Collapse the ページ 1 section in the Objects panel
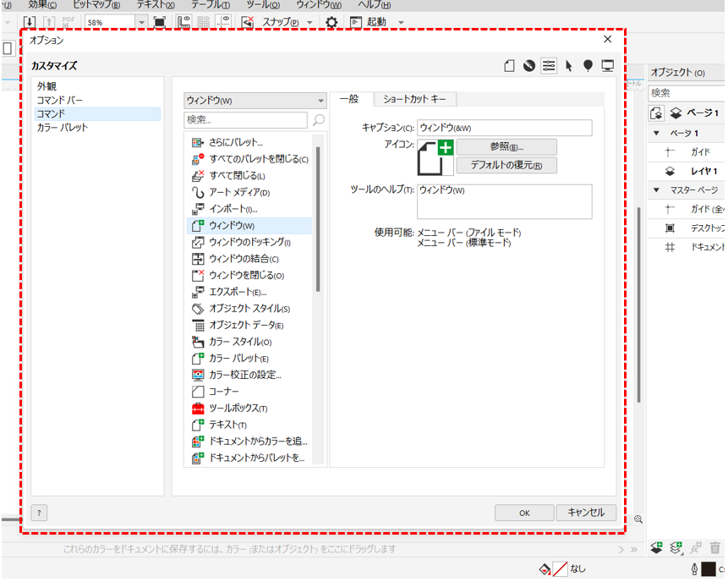The width and height of the screenshot is (728, 582). pyautogui.click(x=657, y=133)
